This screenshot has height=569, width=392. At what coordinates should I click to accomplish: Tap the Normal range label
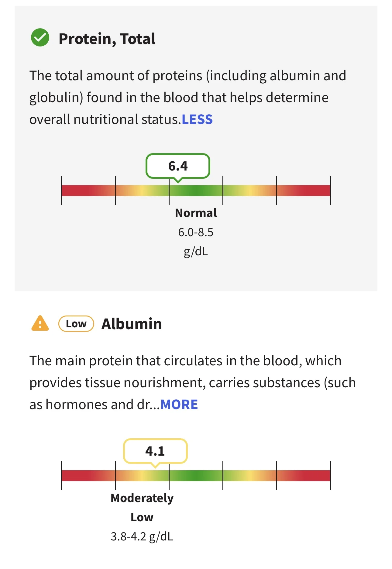(196, 213)
